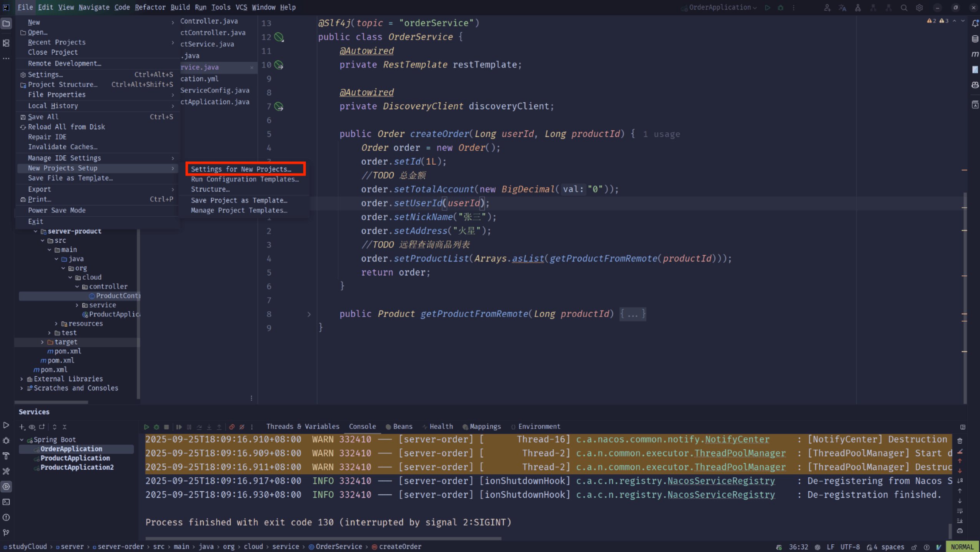Click the green Debug bug icon in Services toolbar
980x552 pixels.
tap(156, 427)
